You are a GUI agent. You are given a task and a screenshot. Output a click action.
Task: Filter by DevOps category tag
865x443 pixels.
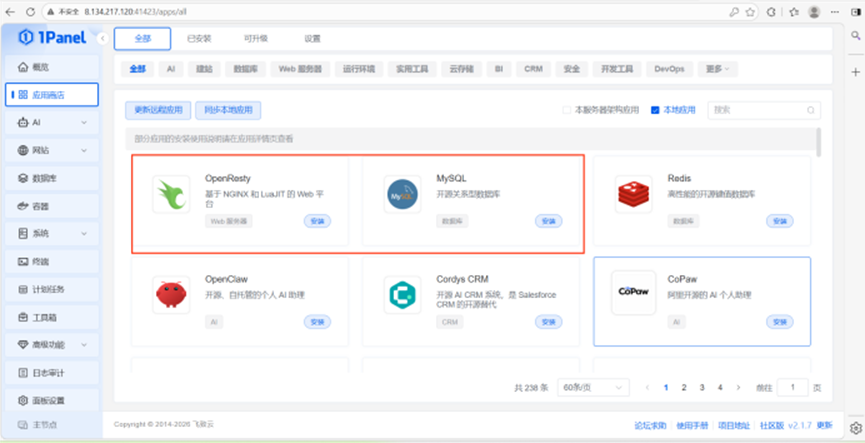point(669,69)
